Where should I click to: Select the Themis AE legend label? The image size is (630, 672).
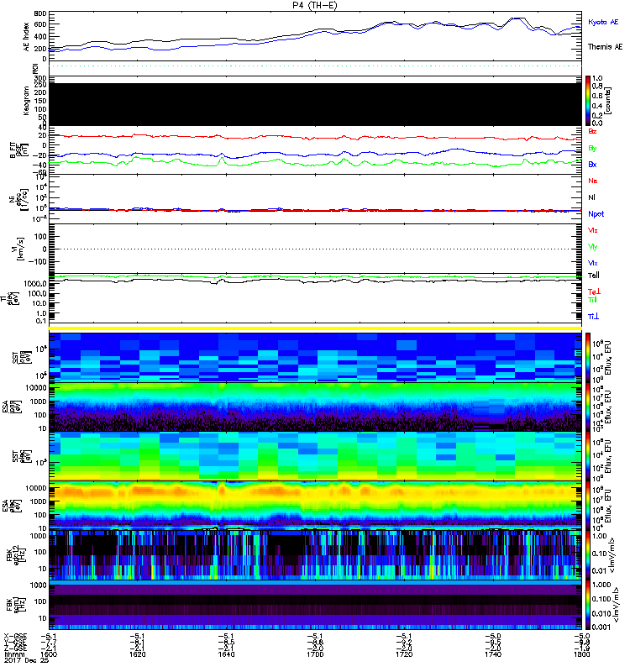pos(605,47)
